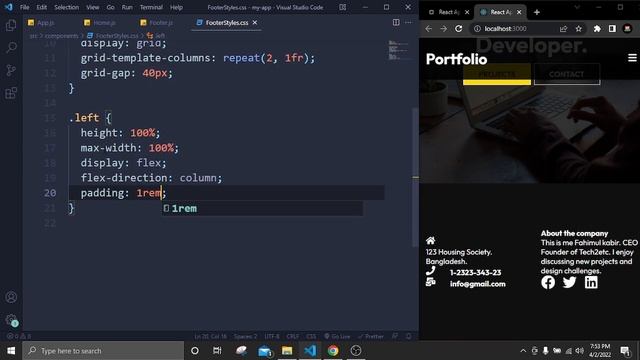Click errors and warnings status bar indicator

pos(19,336)
